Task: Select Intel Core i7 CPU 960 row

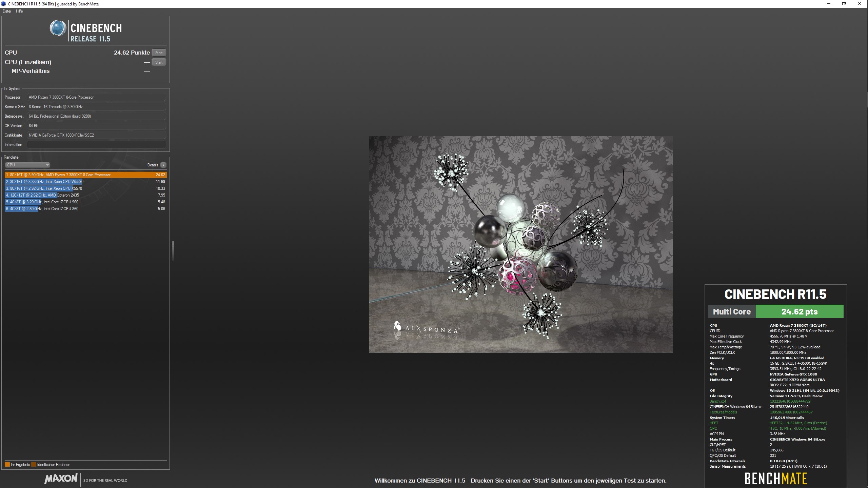Action: pyautogui.click(x=86, y=202)
